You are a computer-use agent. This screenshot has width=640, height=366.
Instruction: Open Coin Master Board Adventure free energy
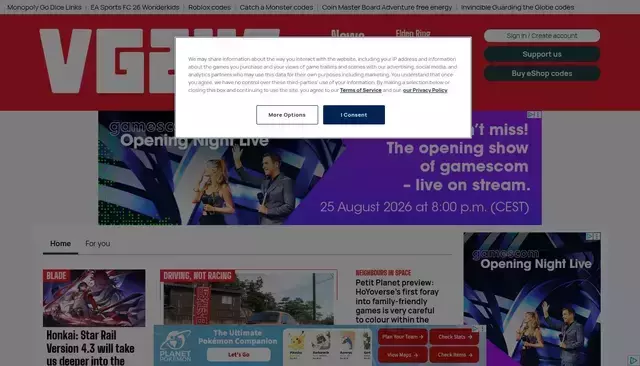pos(387,7)
